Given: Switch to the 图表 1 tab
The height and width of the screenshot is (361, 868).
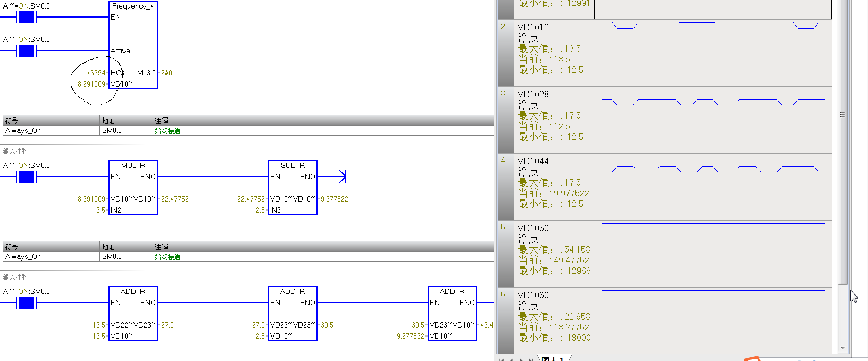Looking at the screenshot, I should [x=552, y=359].
